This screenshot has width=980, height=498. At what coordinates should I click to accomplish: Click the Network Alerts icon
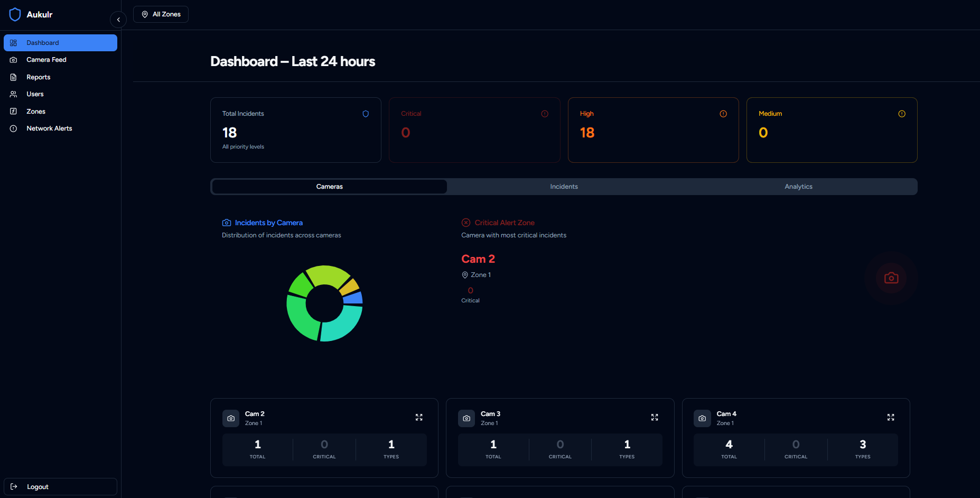point(14,128)
